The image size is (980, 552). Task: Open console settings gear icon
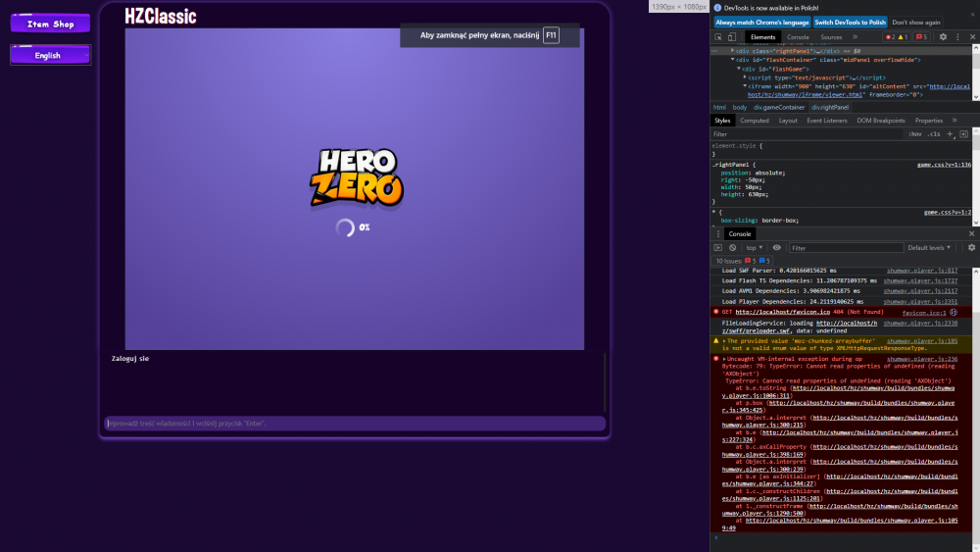[971, 247]
